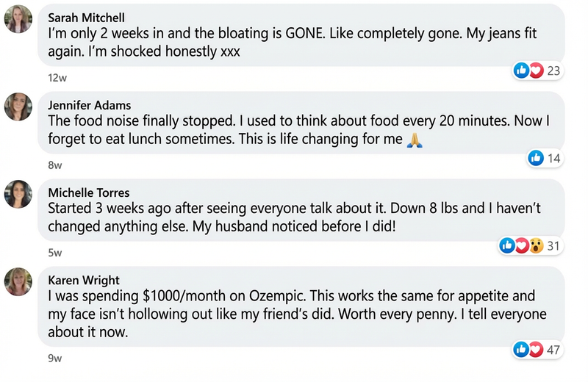
Task: Open the 47 reactions count list
Action: (x=553, y=348)
